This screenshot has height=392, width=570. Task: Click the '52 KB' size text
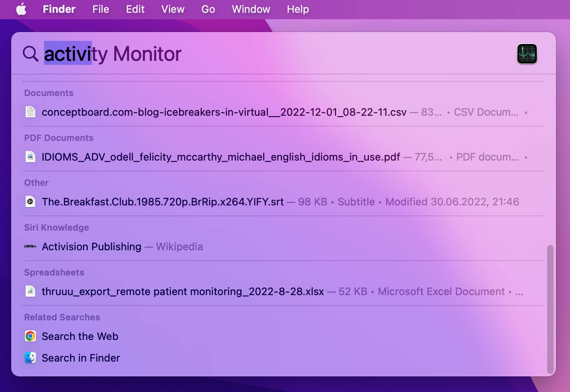[353, 291]
